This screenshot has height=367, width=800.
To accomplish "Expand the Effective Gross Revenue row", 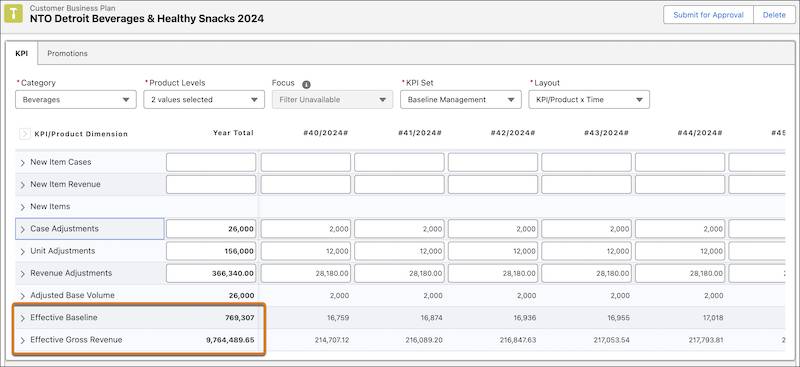I will pyautogui.click(x=22, y=340).
